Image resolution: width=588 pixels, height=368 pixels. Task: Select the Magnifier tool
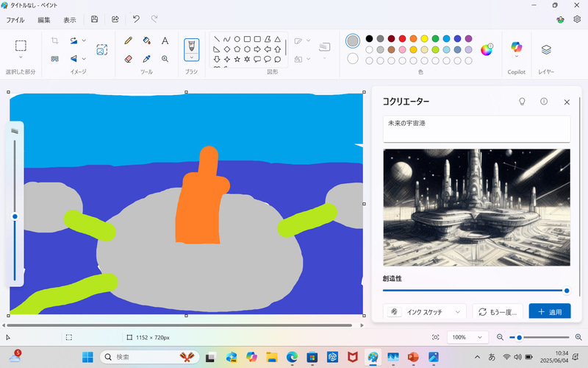pyautogui.click(x=165, y=59)
